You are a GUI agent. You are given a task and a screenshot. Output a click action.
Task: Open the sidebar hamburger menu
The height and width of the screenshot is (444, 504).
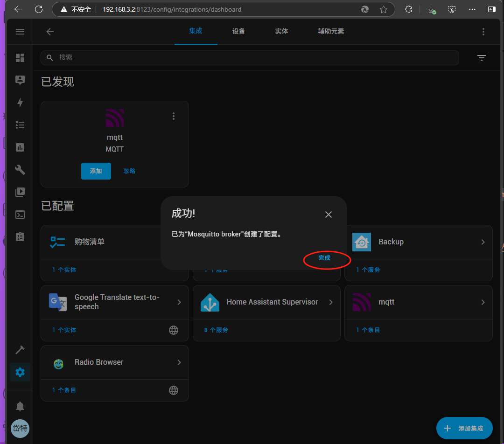20,32
